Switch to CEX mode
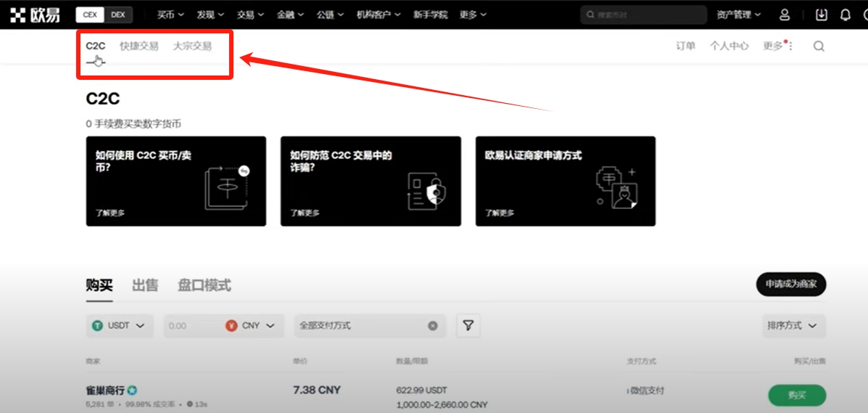 [x=90, y=15]
